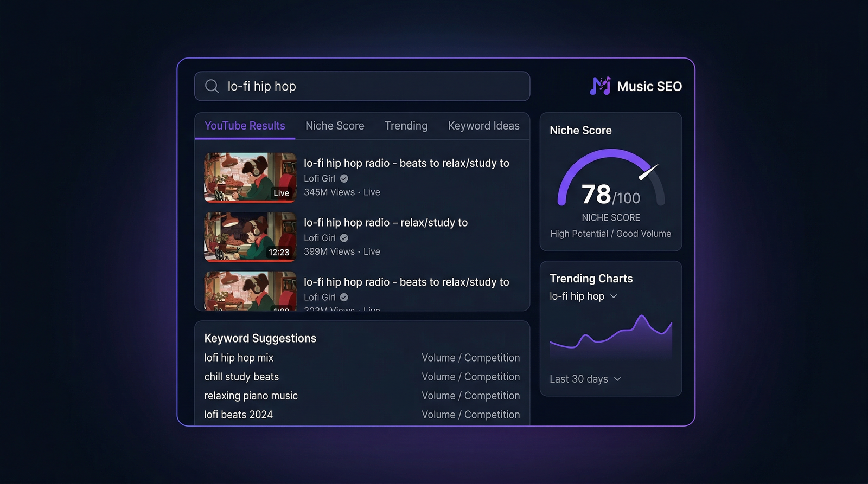Select keyword 'lofi beats 2024'
This screenshot has width=868, height=484.
pos(238,415)
